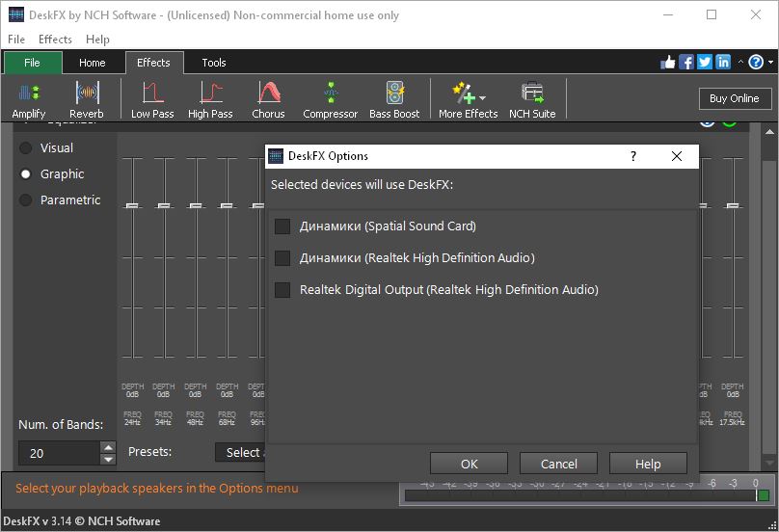
Task: Minimize the DeskFX main window
Action: pyautogui.click(x=668, y=14)
